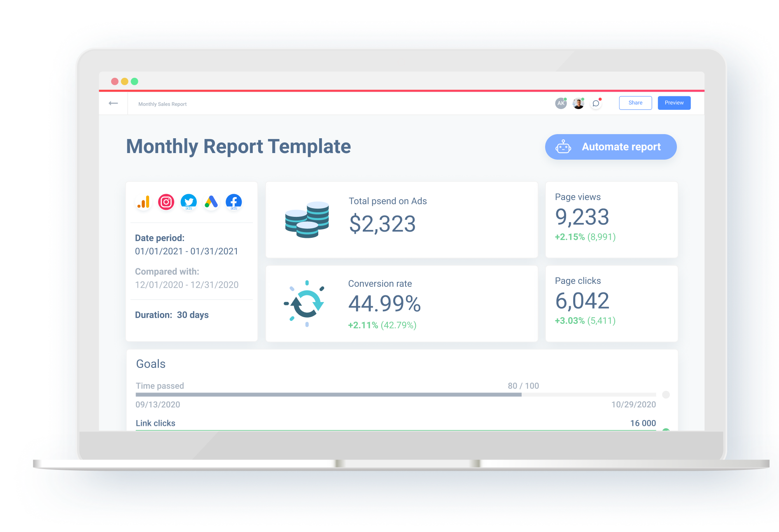Click the Share button

(x=635, y=103)
